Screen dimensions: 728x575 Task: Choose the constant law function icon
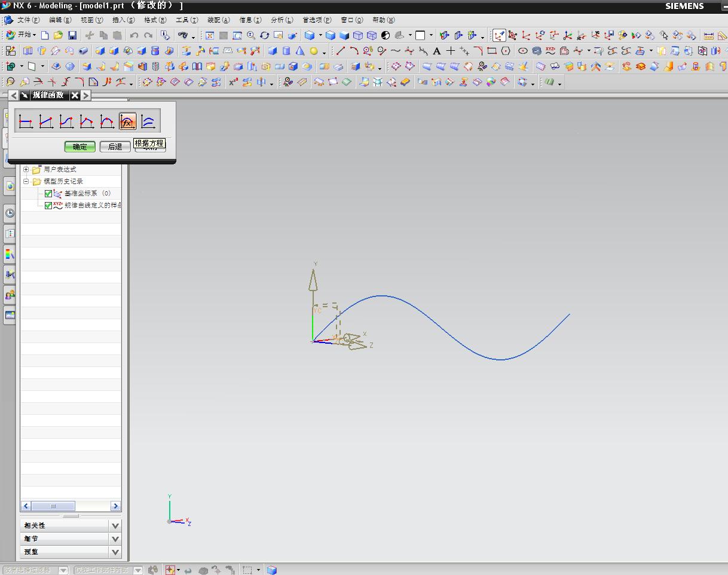click(x=25, y=122)
